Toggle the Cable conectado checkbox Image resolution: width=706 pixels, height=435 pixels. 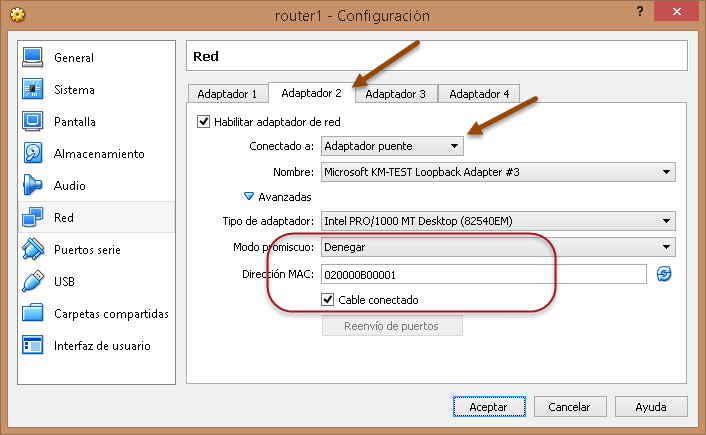tap(328, 300)
